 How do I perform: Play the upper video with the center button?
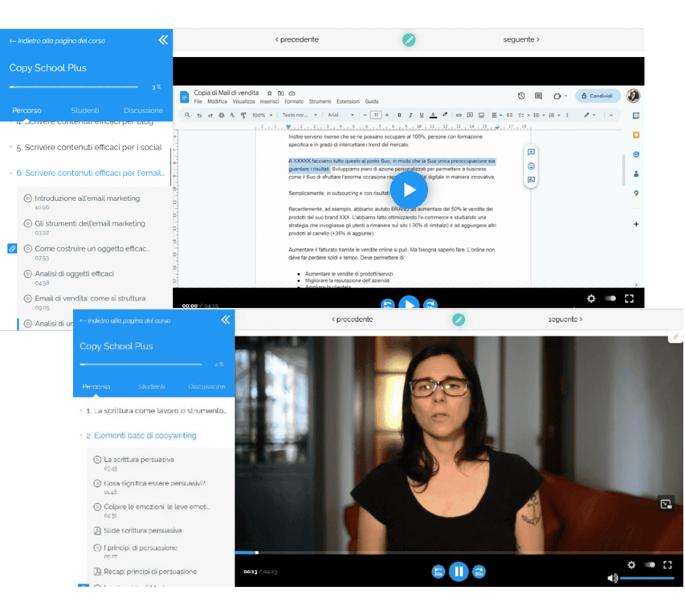(409, 190)
